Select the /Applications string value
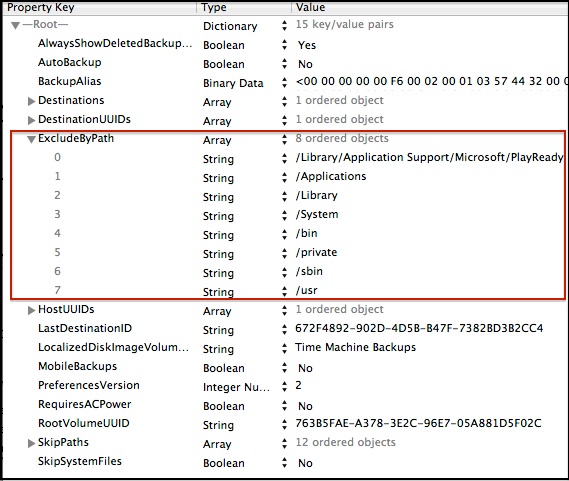Screen dimensions: 569x481 pyautogui.click(x=331, y=176)
